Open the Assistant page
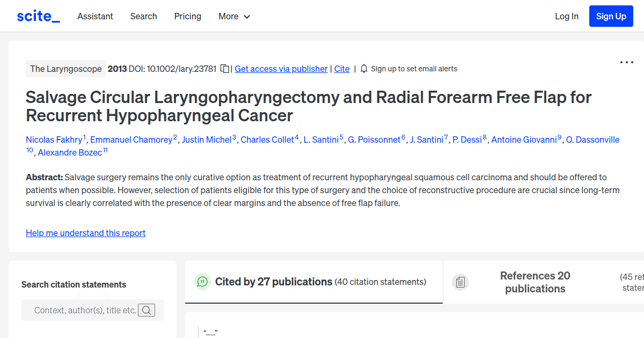Image resolution: width=644 pixels, height=338 pixels. (95, 16)
